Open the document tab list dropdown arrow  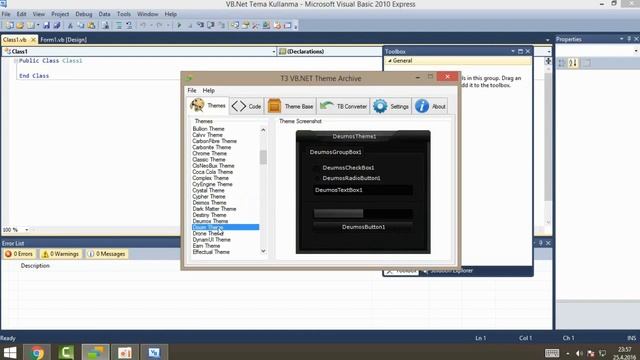click(547, 40)
